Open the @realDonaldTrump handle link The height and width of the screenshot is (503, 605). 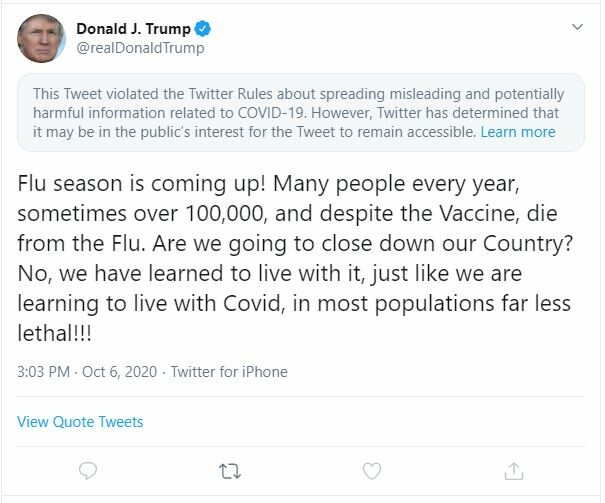tap(140, 48)
